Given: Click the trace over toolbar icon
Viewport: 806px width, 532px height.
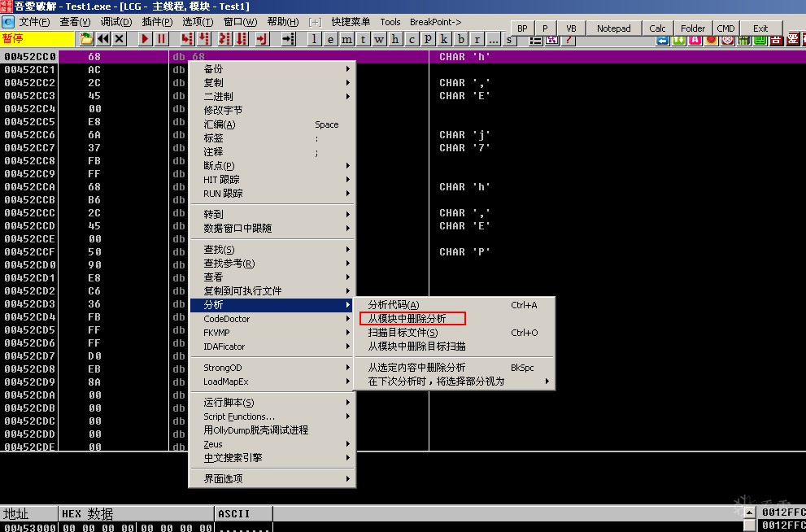Looking at the screenshot, I should coord(241,38).
